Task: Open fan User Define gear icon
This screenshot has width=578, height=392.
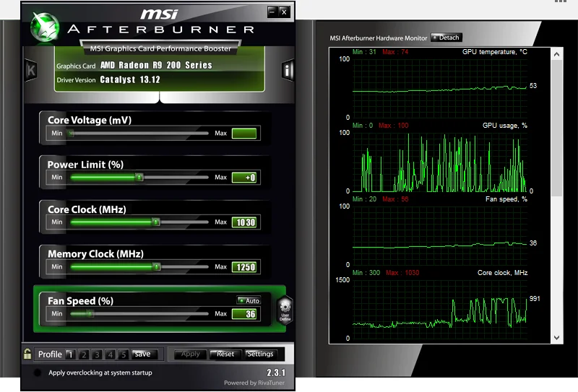Action: click(285, 310)
